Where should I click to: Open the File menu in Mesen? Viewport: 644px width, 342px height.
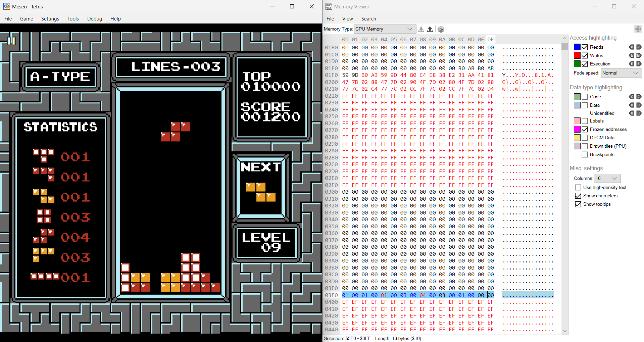point(8,19)
